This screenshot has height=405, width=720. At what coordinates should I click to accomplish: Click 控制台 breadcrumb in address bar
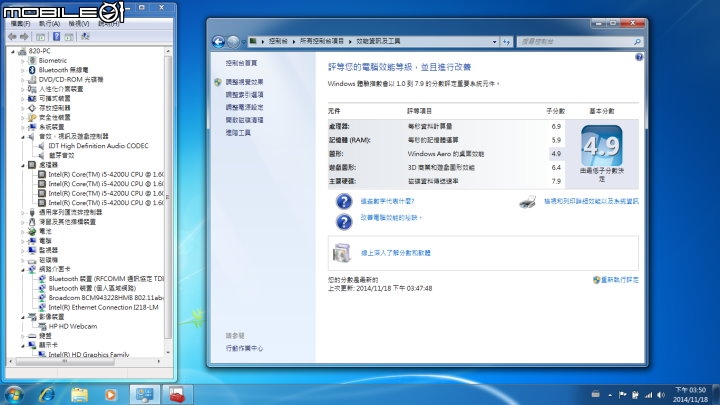(278, 41)
